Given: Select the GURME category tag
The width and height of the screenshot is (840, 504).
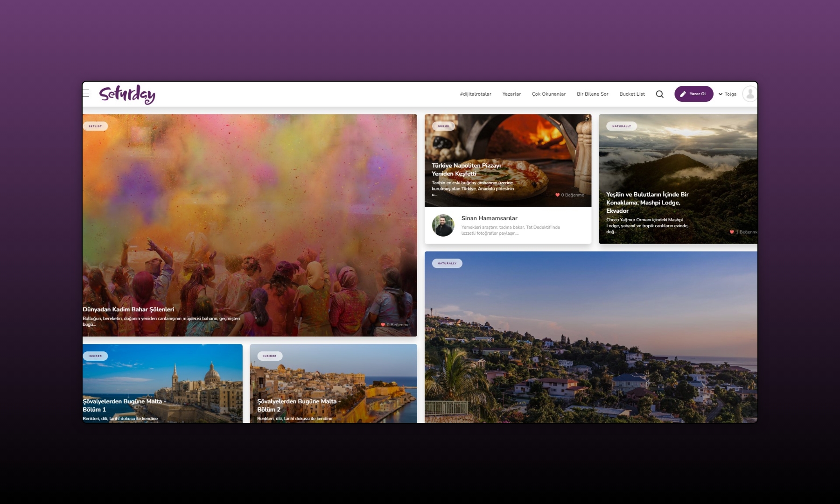Looking at the screenshot, I should pyautogui.click(x=443, y=126).
